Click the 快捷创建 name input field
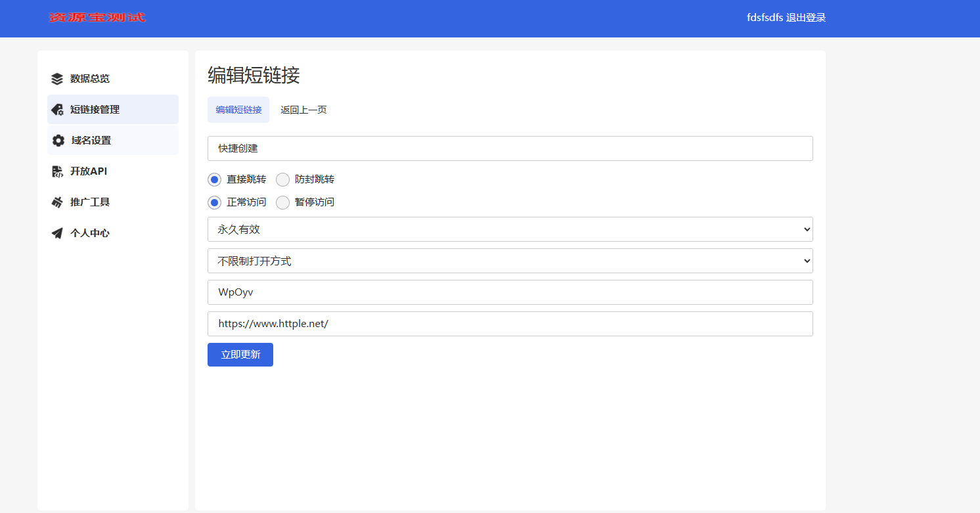This screenshot has height=513, width=980. (510, 148)
